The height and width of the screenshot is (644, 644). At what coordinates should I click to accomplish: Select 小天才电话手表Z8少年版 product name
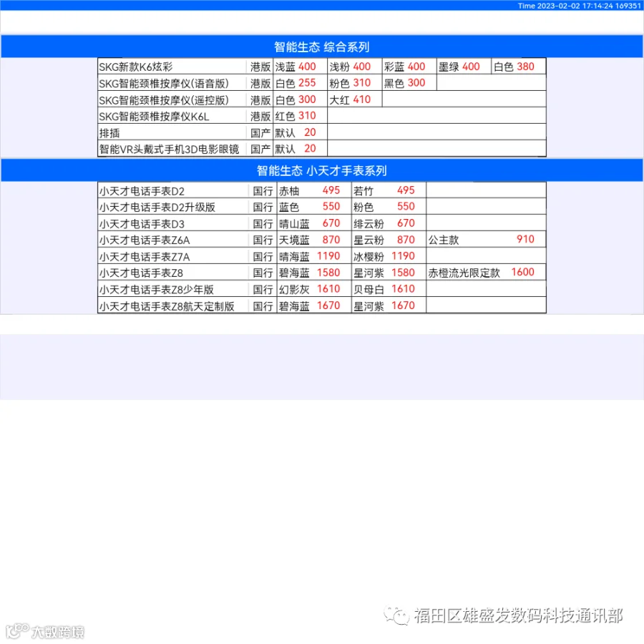click(x=157, y=290)
